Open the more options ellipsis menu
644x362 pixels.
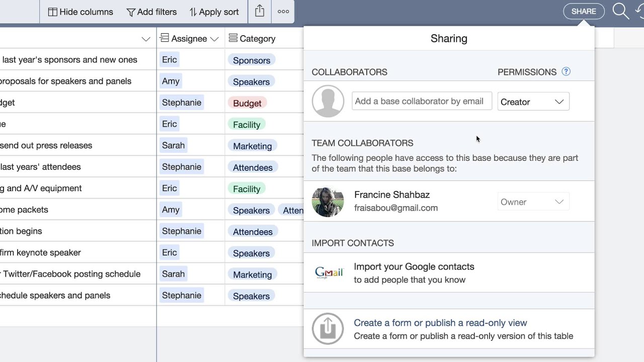coord(283,12)
